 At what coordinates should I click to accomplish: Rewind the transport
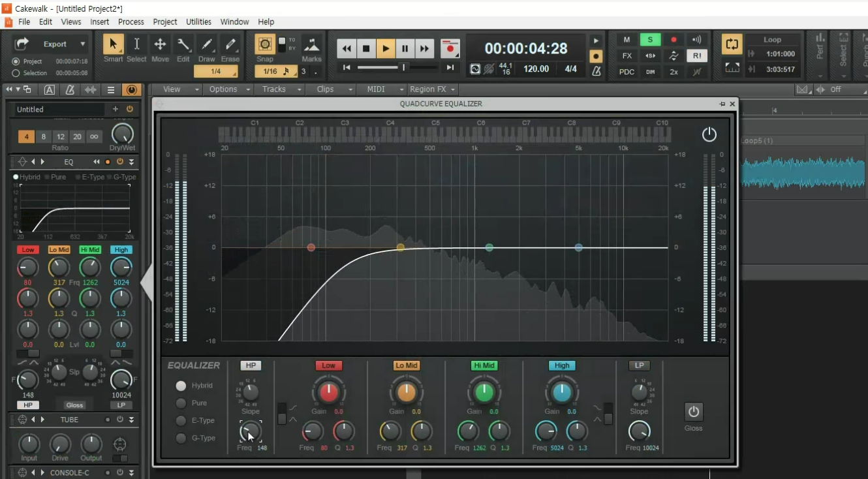tap(347, 48)
